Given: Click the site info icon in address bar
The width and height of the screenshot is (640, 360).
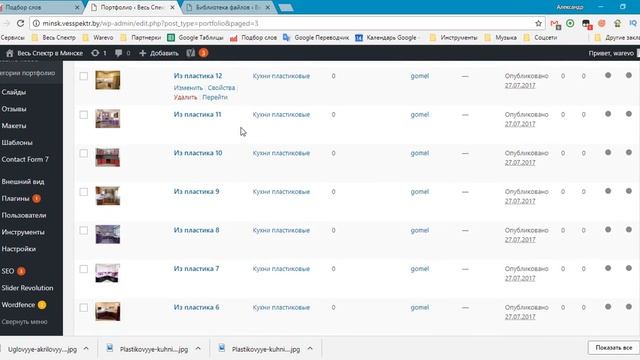Looking at the screenshot, I should point(36,23).
